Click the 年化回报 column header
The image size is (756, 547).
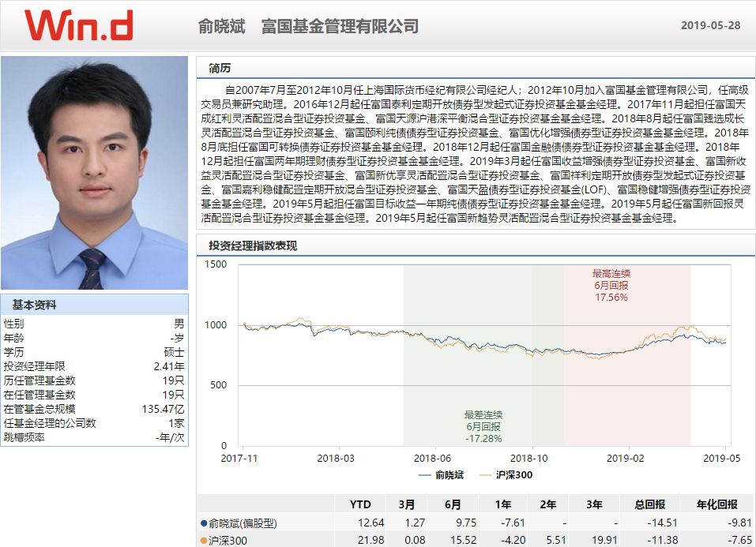(x=717, y=504)
